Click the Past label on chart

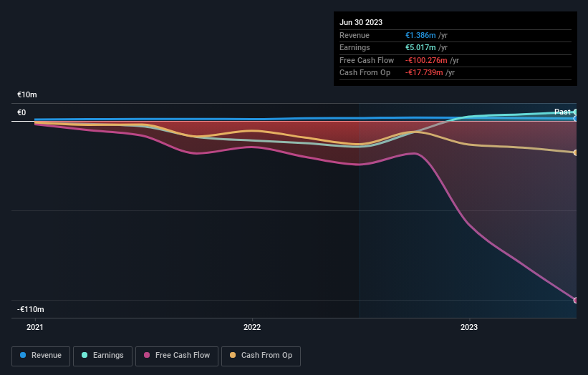(562, 112)
